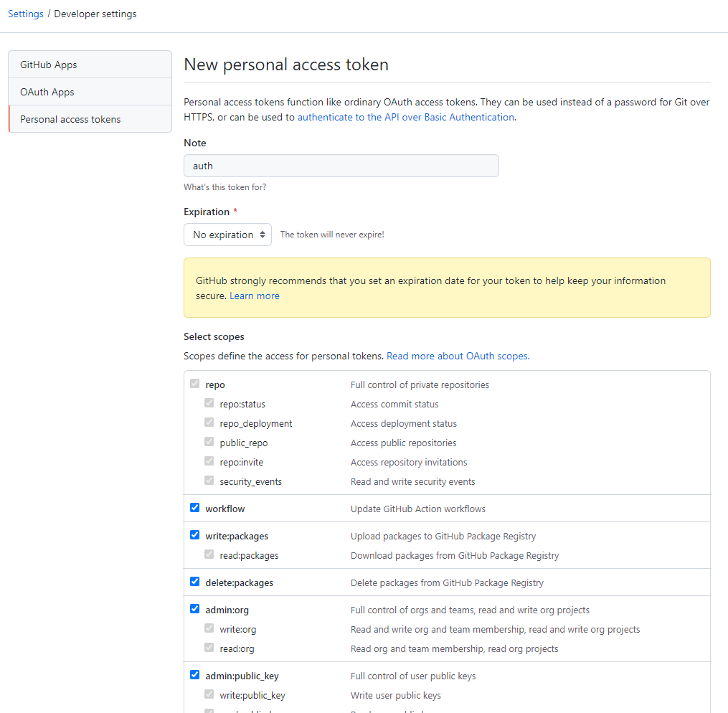Click the write:org scope label
The image size is (728, 713).
tap(237, 630)
